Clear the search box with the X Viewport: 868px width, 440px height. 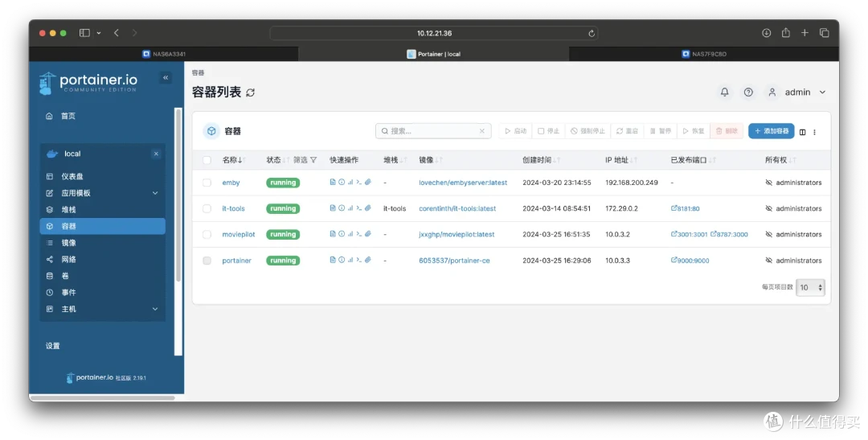(481, 131)
